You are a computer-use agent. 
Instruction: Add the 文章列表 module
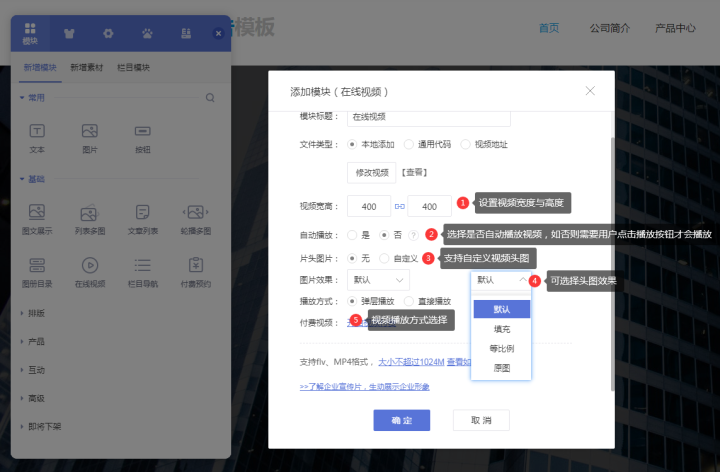click(x=143, y=219)
